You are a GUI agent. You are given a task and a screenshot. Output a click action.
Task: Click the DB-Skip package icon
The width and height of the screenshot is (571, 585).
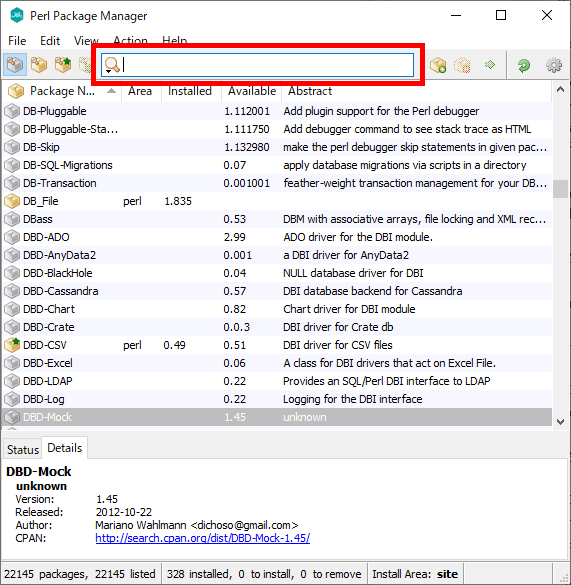(x=12, y=147)
